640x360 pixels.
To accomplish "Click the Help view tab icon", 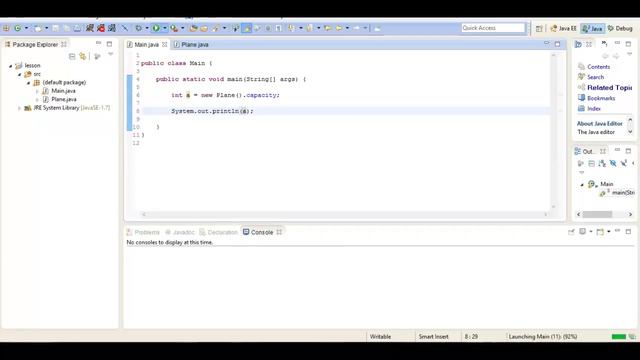I will click(578, 44).
